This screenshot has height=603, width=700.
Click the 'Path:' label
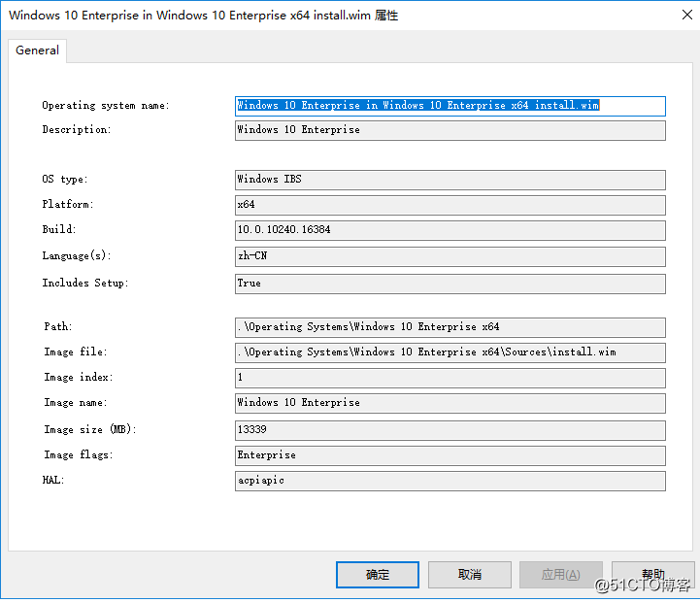[58, 326]
